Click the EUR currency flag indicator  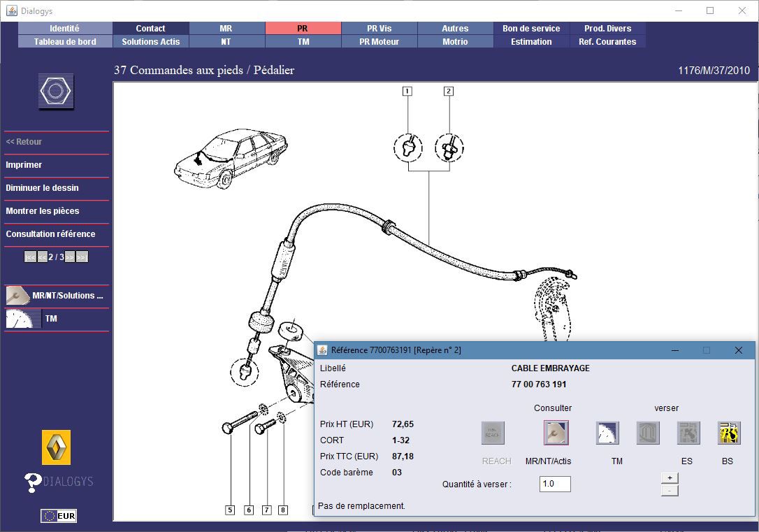pyautogui.click(x=59, y=515)
